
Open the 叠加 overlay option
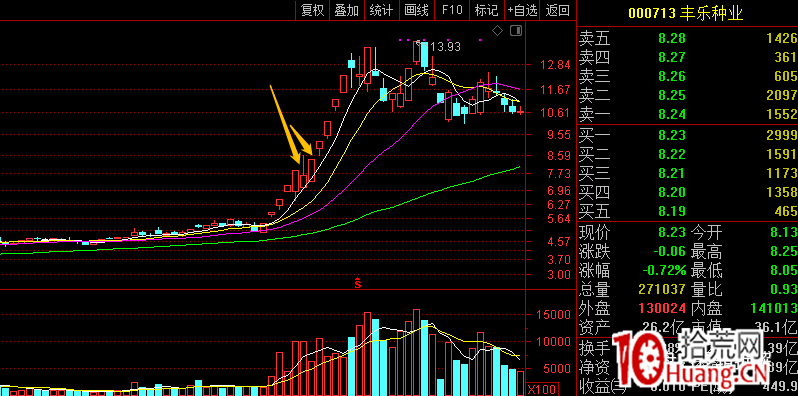(347, 10)
